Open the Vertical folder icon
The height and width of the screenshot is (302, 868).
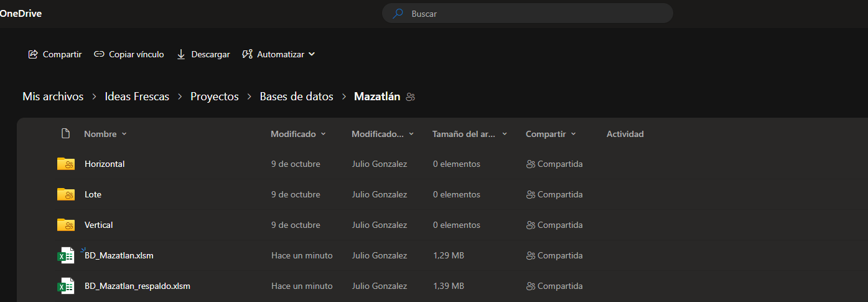(x=65, y=225)
